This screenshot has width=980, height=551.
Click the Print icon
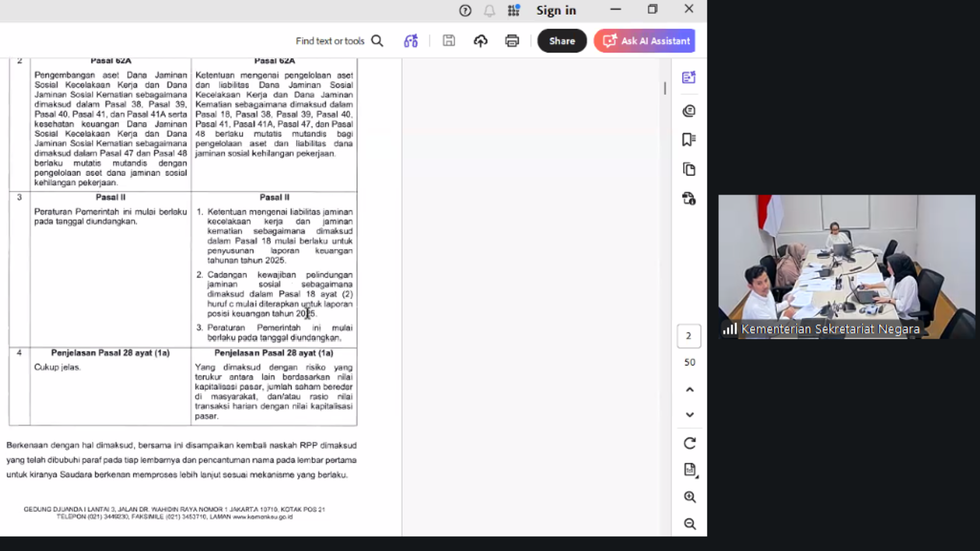pyautogui.click(x=512, y=41)
